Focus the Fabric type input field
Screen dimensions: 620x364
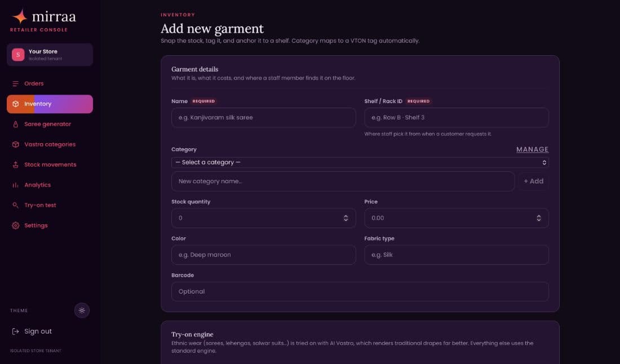pyautogui.click(x=457, y=255)
